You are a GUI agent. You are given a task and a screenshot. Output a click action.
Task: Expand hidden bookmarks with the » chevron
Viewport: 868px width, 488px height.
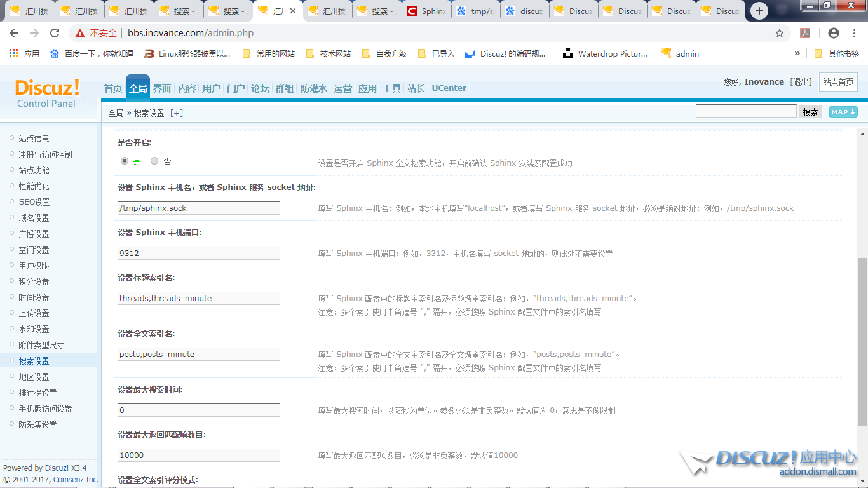coord(797,53)
